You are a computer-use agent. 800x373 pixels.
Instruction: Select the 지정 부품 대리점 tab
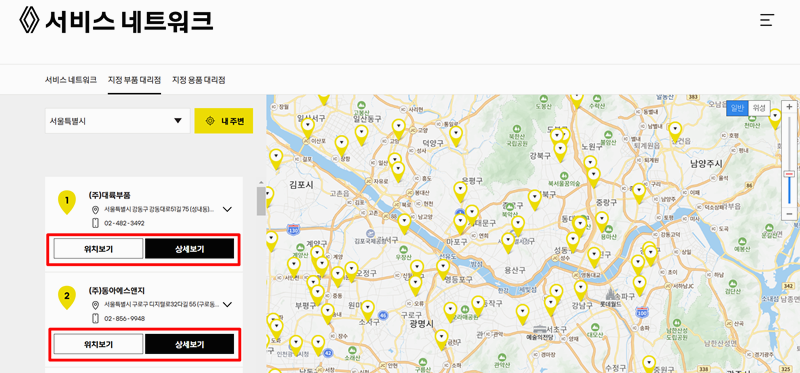tap(134, 80)
